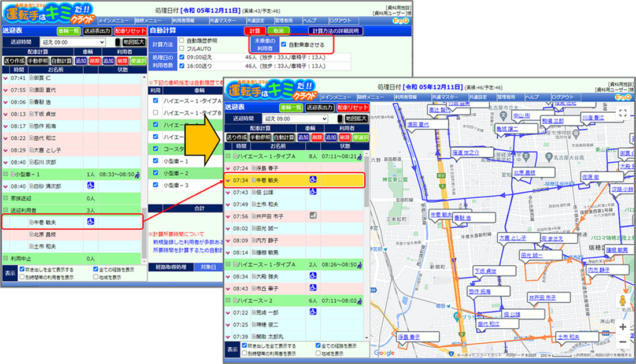Viewport: 636px width, 364px height.
Task: Zoom in the map with plus
Action: pyautogui.click(x=623, y=327)
